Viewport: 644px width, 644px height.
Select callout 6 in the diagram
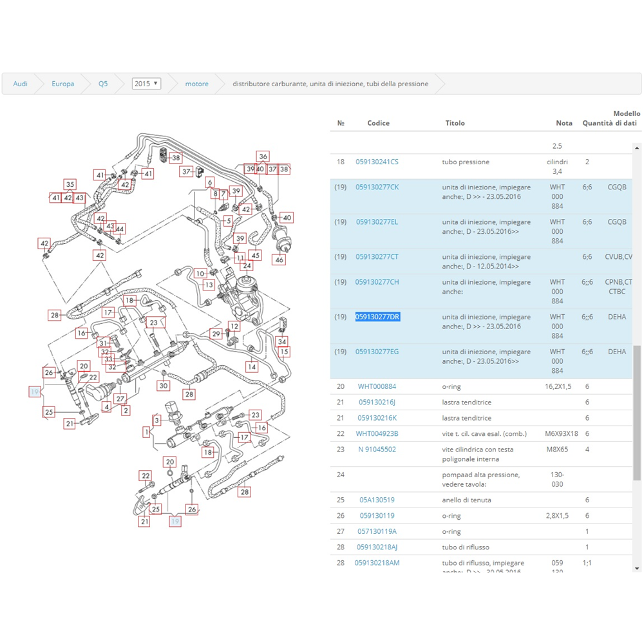point(210,182)
